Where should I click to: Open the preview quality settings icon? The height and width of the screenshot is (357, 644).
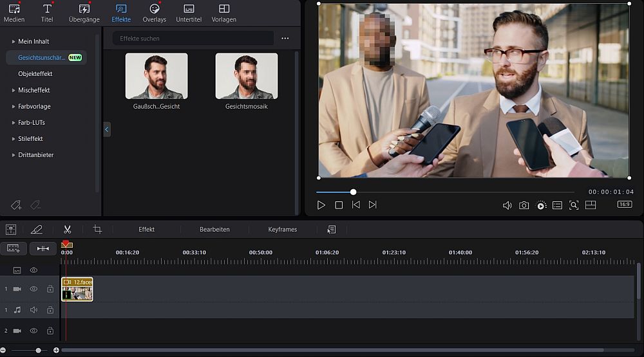click(x=542, y=205)
